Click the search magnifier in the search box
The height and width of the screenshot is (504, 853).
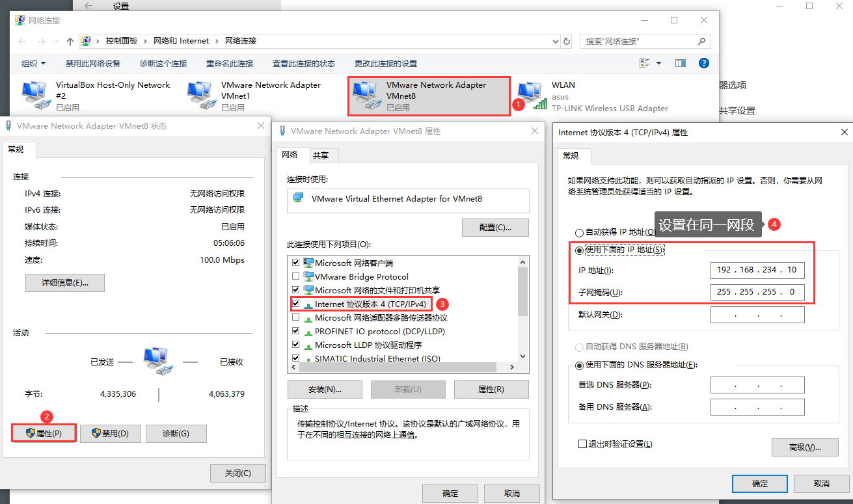point(702,41)
